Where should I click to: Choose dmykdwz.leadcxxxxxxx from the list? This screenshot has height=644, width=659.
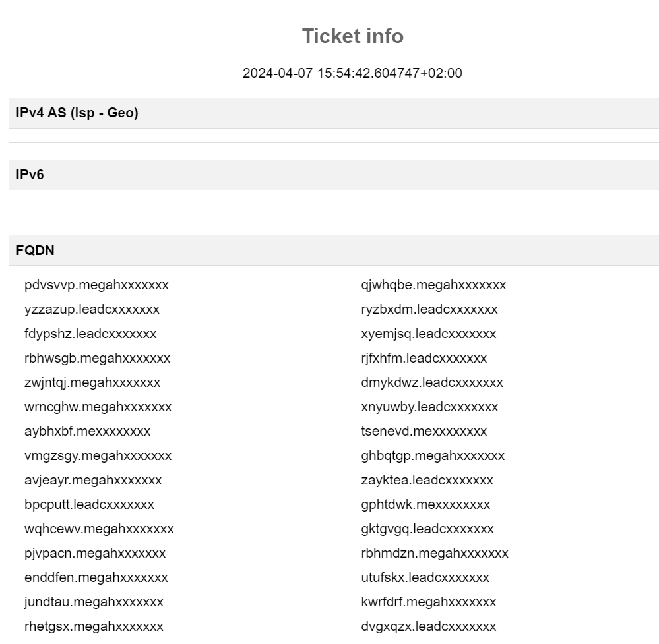click(x=431, y=383)
